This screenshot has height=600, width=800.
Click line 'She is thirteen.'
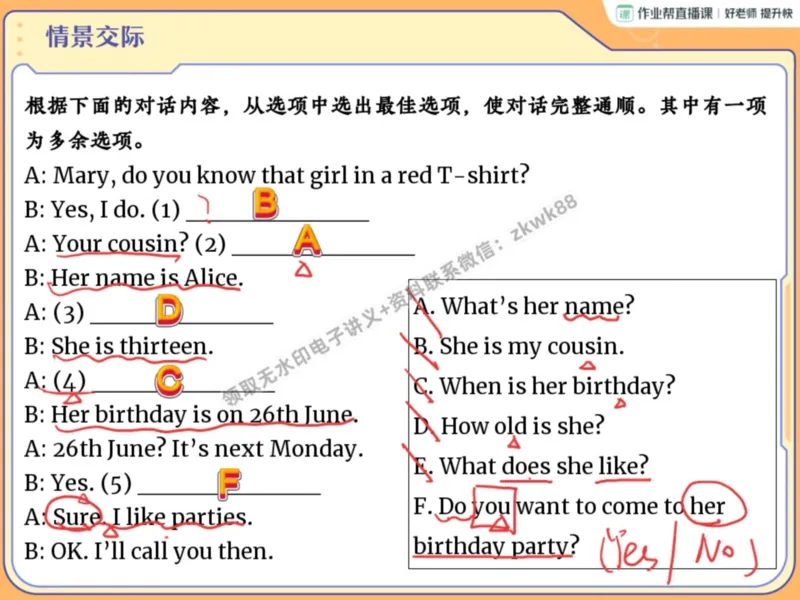click(x=119, y=346)
